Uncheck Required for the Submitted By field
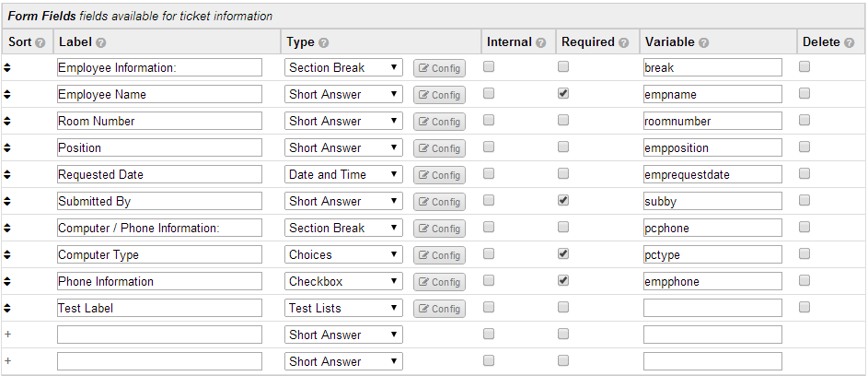Screen dimensions: 868x376 (x=563, y=200)
